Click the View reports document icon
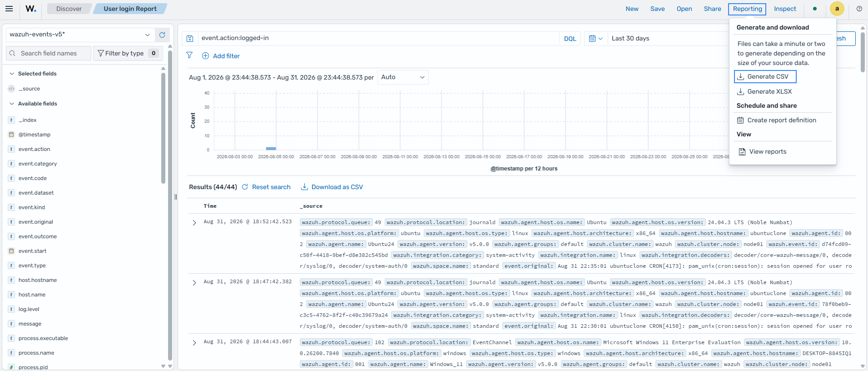 [x=742, y=152]
